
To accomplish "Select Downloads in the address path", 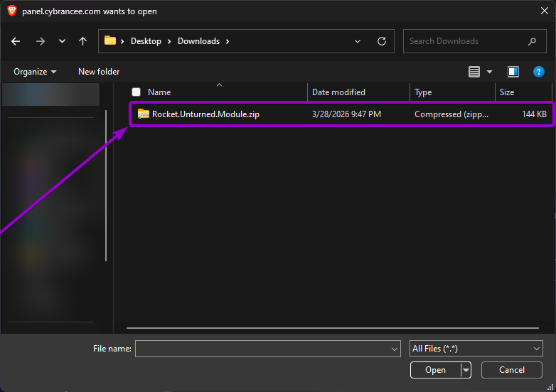I will (198, 41).
